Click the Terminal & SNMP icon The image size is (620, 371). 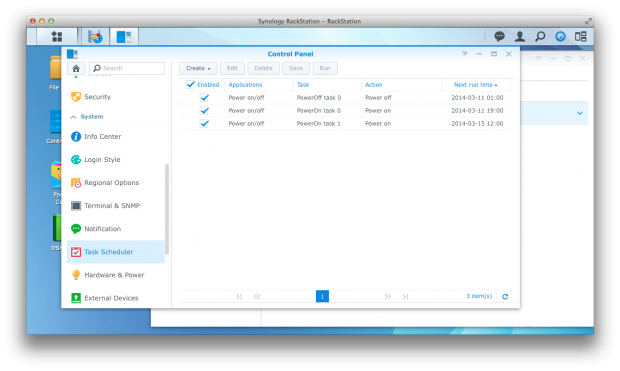tap(76, 206)
